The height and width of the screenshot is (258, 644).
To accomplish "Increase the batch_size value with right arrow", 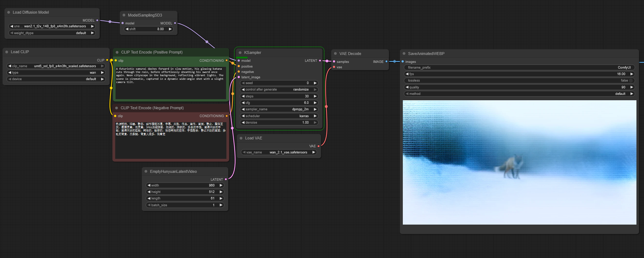I will [x=221, y=205].
